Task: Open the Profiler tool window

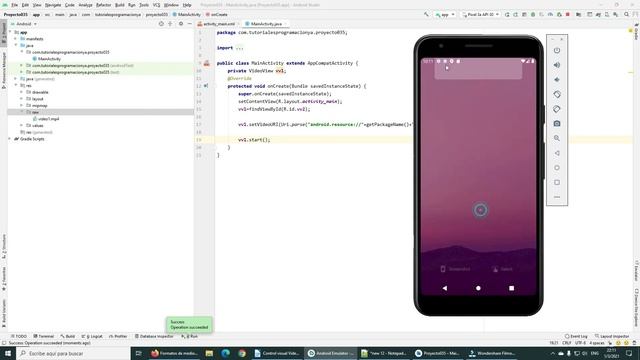Action: coord(118,336)
